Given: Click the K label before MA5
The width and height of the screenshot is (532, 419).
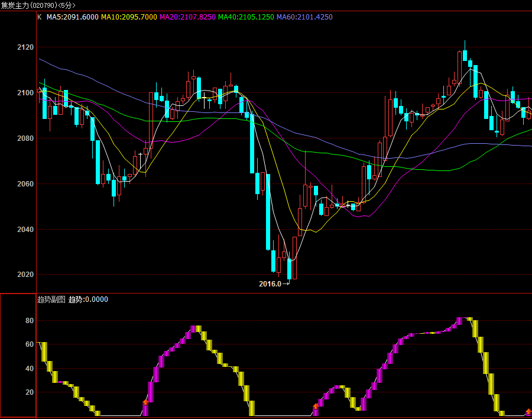Looking at the screenshot, I should (x=40, y=17).
